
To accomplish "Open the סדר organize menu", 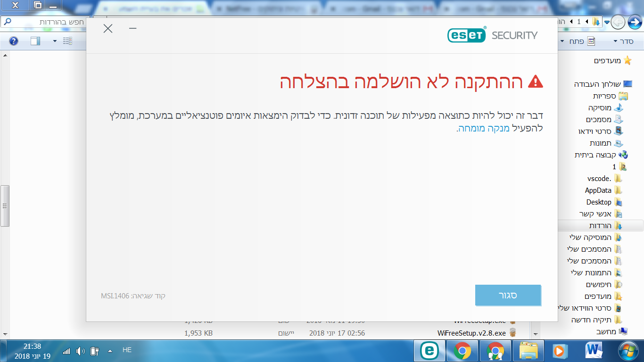I will pyautogui.click(x=623, y=41).
